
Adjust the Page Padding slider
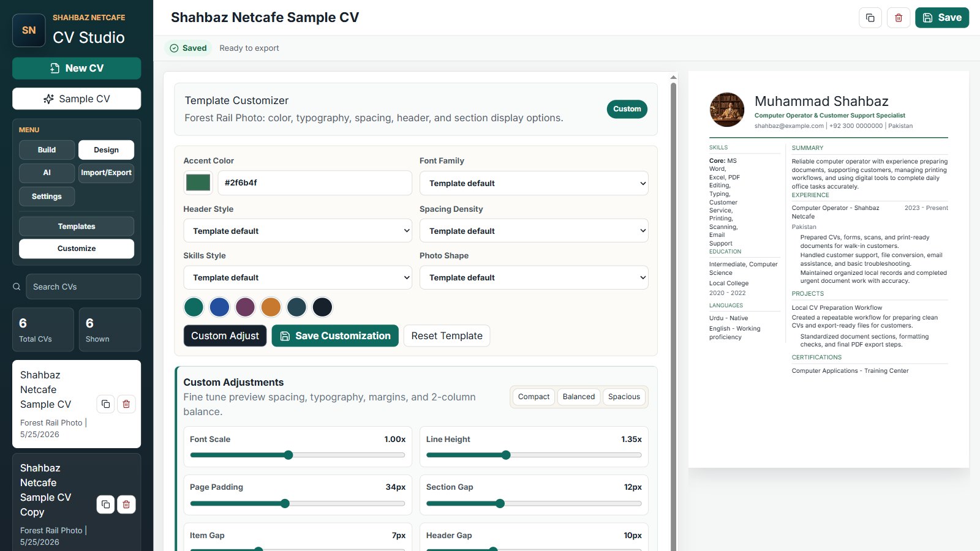(298, 503)
